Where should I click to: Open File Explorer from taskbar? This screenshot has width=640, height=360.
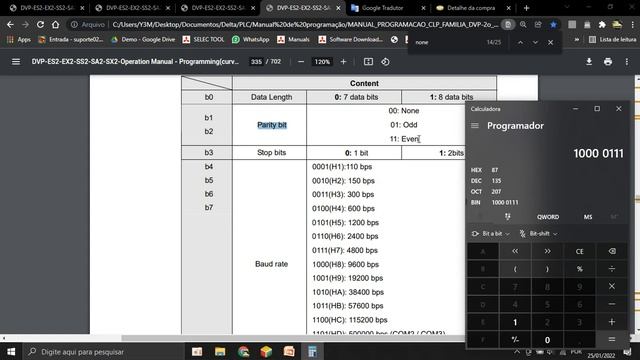[x=220, y=351]
